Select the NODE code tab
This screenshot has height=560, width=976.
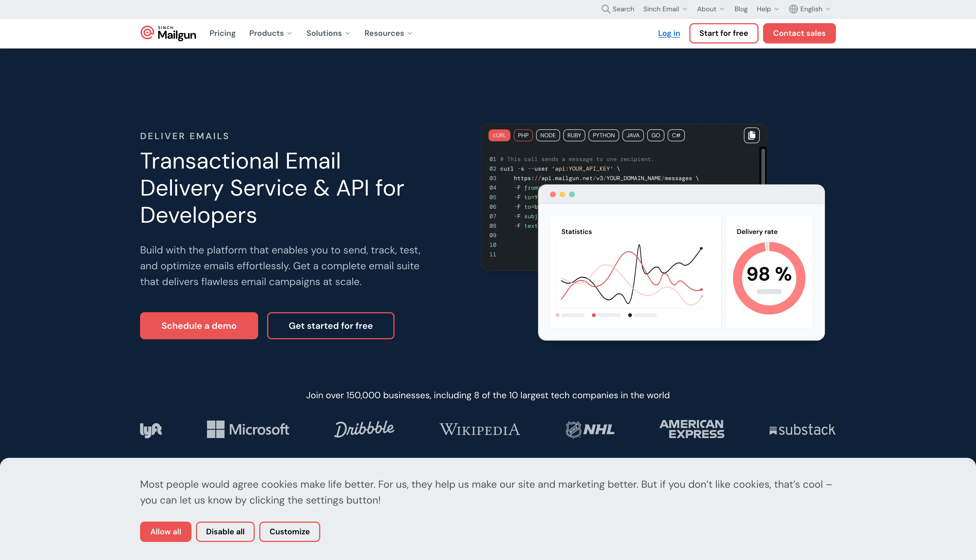[547, 135]
